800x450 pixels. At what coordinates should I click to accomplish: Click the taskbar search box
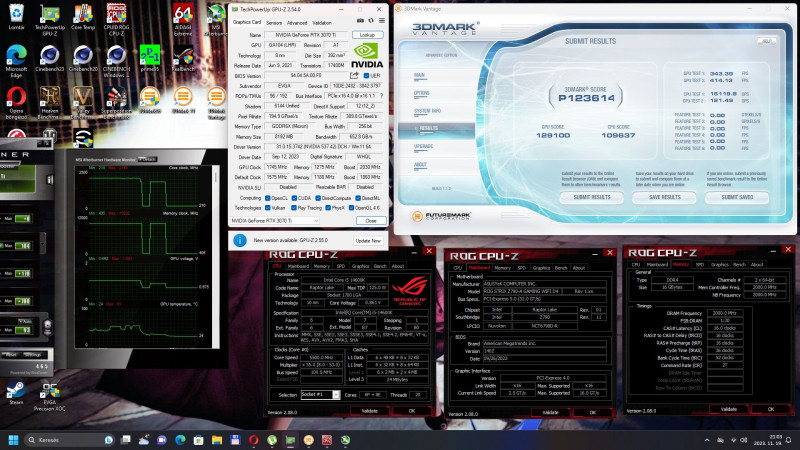point(70,440)
